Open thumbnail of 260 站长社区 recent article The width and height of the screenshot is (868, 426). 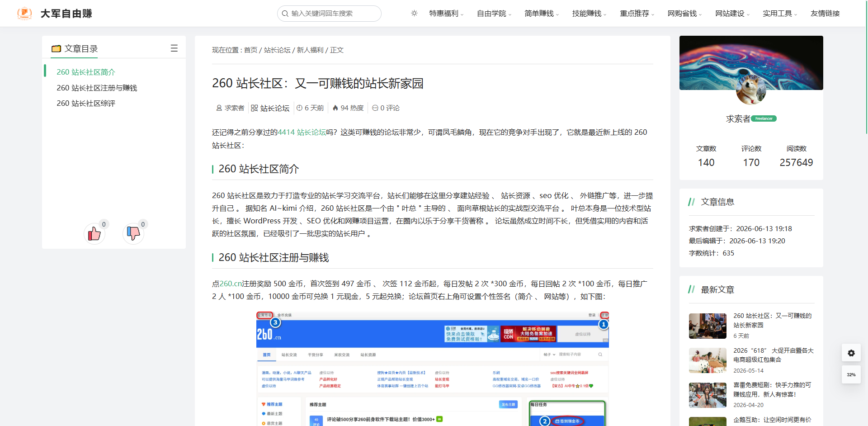coord(708,326)
